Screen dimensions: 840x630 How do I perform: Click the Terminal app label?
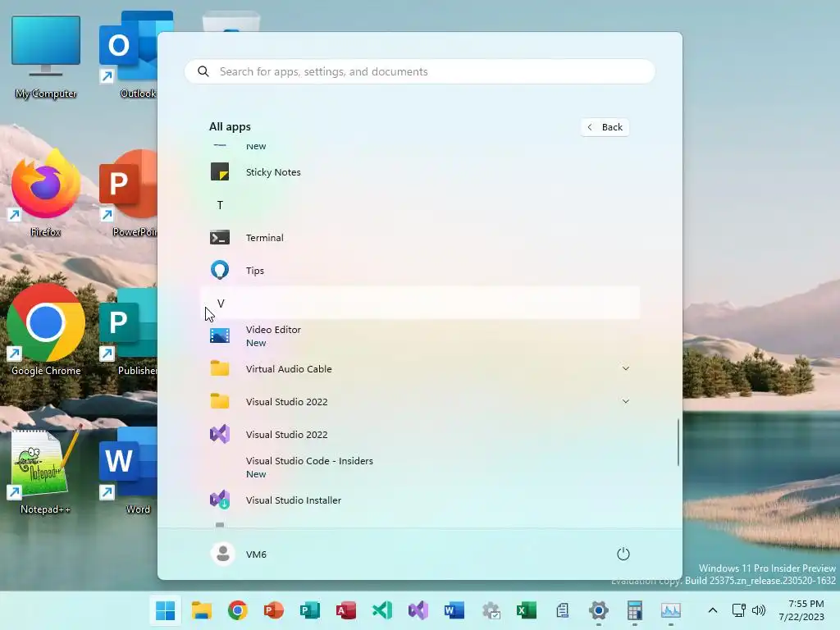coord(265,237)
